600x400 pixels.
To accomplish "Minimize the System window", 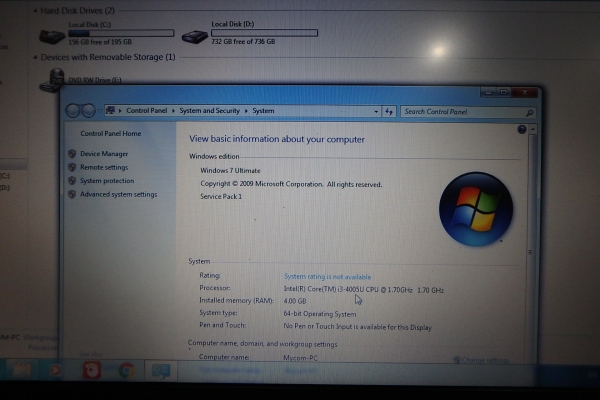I will pos(488,92).
